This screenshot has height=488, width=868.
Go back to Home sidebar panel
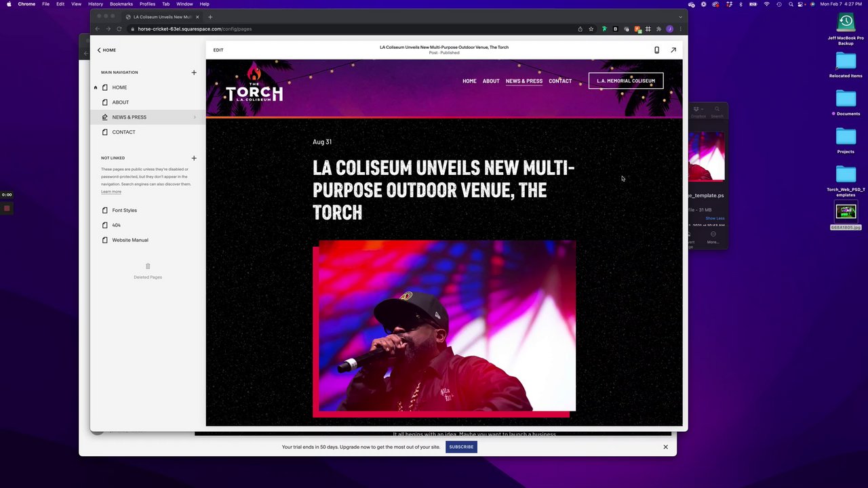tap(106, 50)
